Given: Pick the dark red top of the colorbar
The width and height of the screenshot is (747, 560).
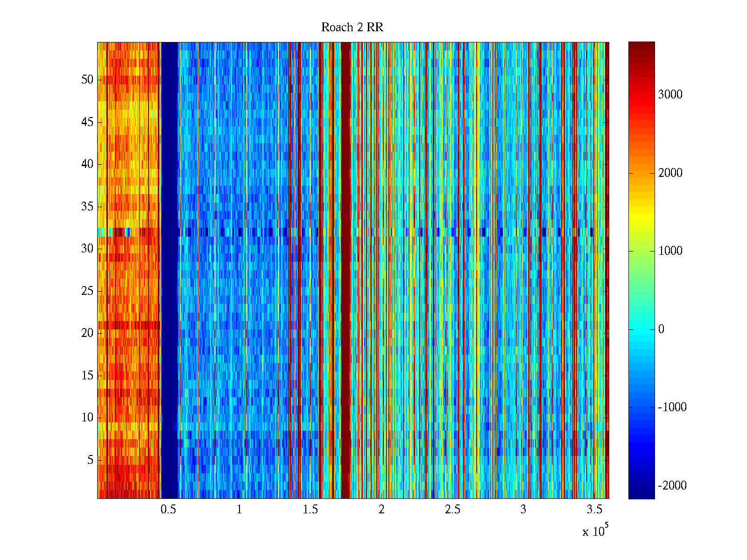Looking at the screenshot, I should 641,47.
